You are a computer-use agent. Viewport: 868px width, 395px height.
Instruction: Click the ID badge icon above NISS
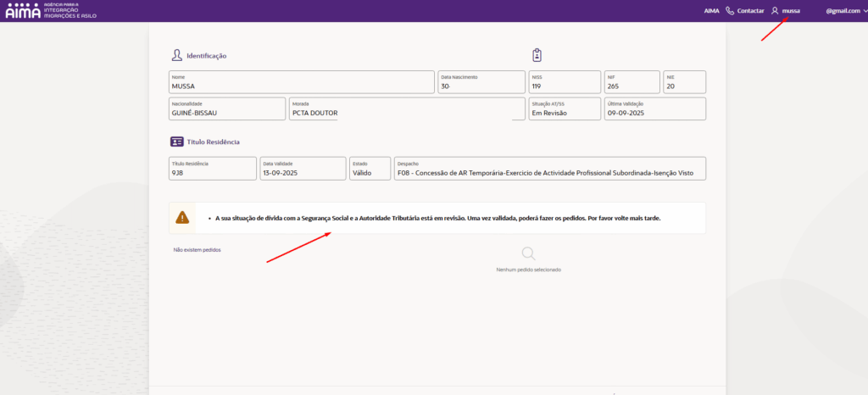pos(537,55)
